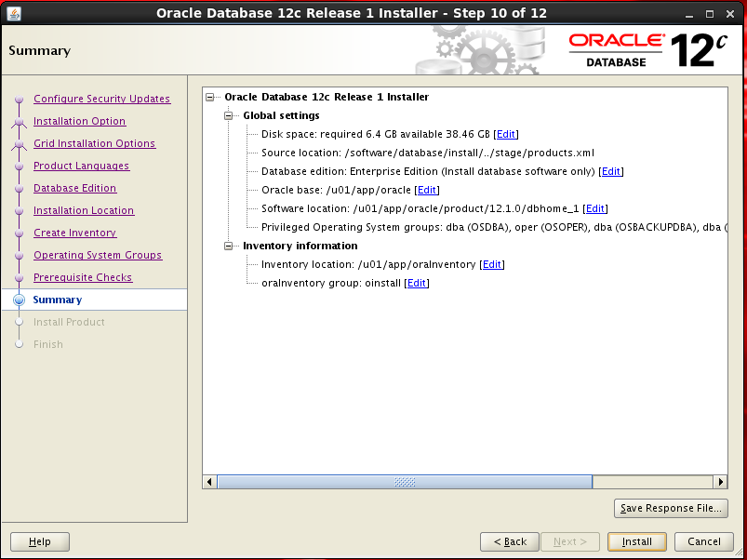Open the Configure Security Updates step
Screen dimensions: 747x560
point(102,99)
